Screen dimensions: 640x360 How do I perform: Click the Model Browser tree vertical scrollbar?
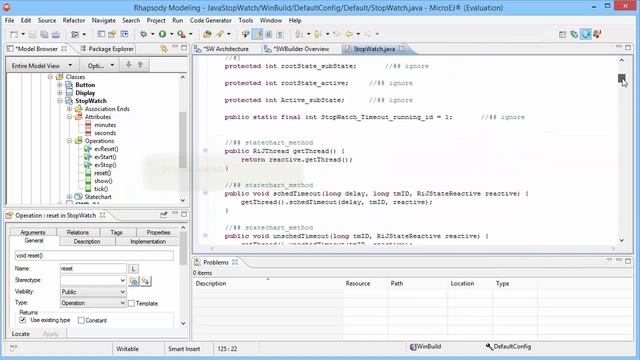click(x=183, y=140)
